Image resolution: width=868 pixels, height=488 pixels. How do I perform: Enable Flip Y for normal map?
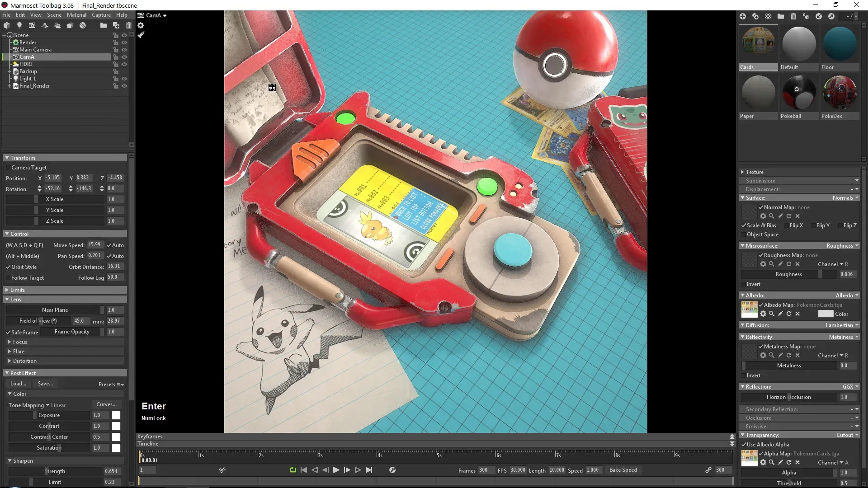tap(813, 225)
